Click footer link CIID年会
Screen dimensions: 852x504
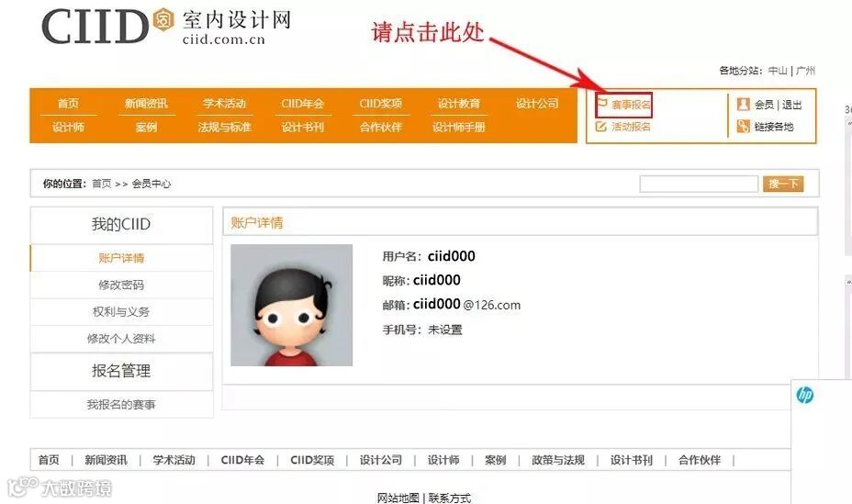click(242, 460)
